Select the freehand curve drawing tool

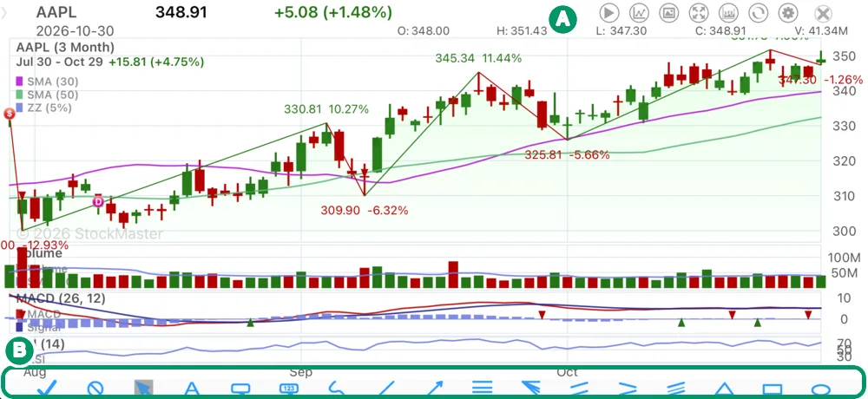[336, 389]
